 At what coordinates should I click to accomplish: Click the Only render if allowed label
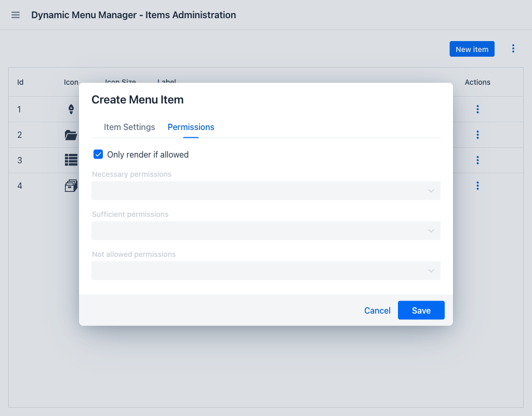pos(148,154)
